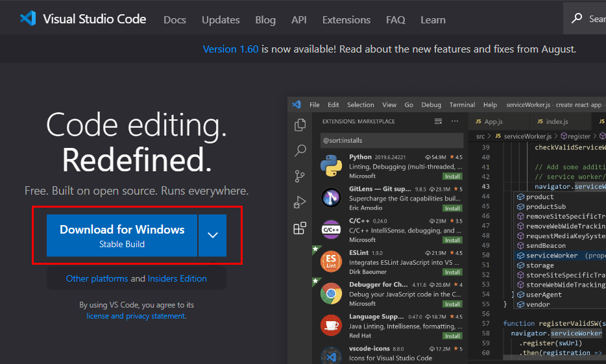
Task: Click the Debugger for Chrome logo
Action: click(331, 293)
